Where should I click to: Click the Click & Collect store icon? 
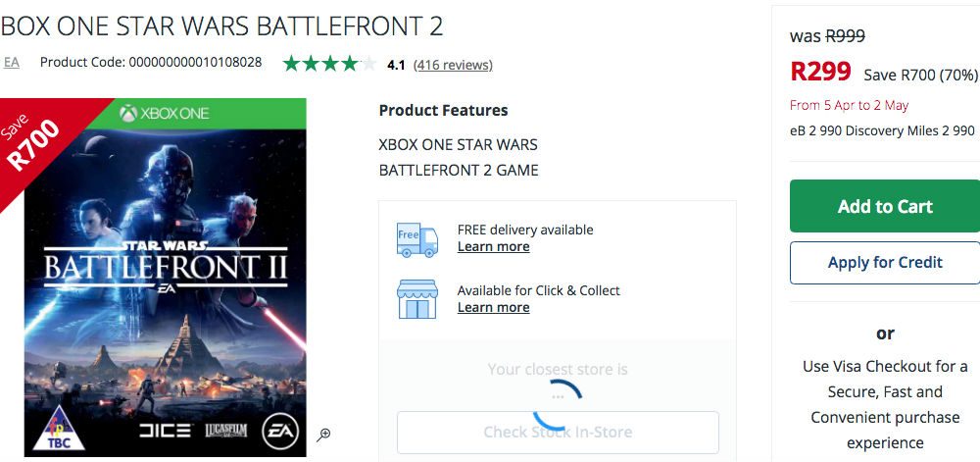point(417,299)
